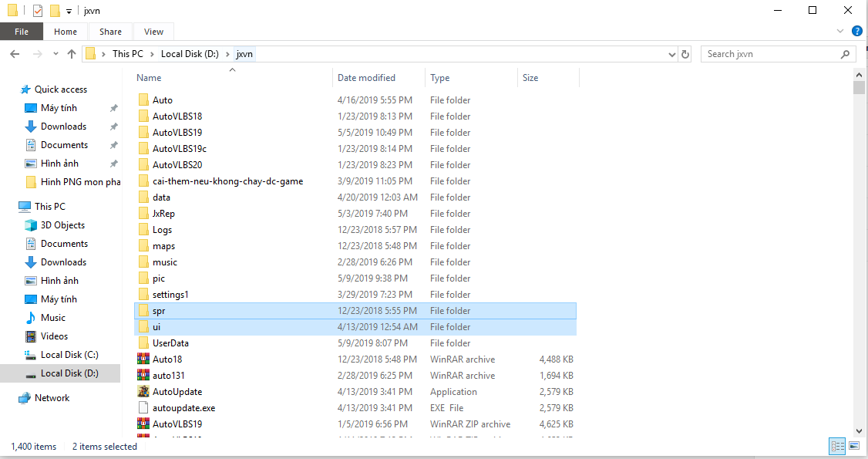Expand the ribbon with chevron arrow
868x459 pixels.
[839, 32]
